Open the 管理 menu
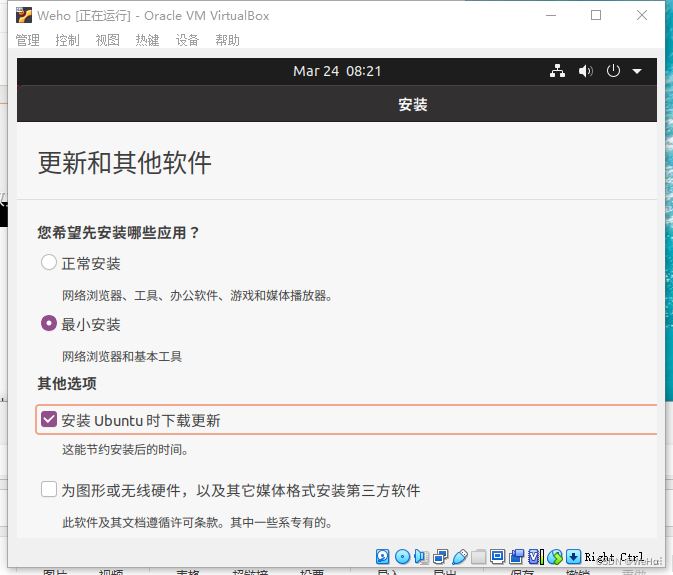 (27, 40)
